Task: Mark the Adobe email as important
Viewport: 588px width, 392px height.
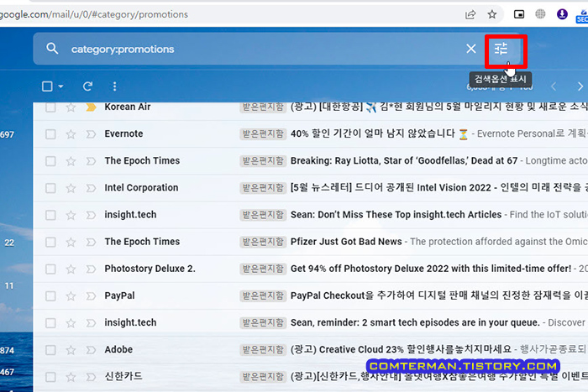Action: (x=91, y=350)
